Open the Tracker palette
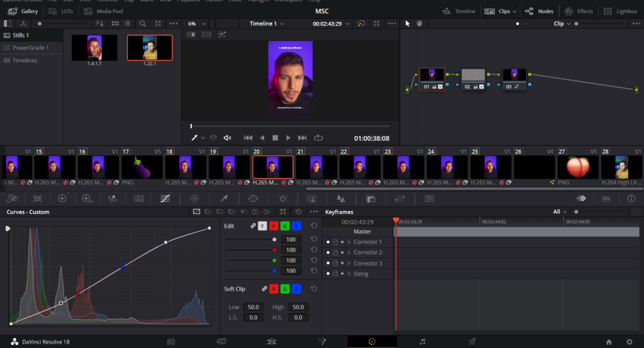 [282, 199]
